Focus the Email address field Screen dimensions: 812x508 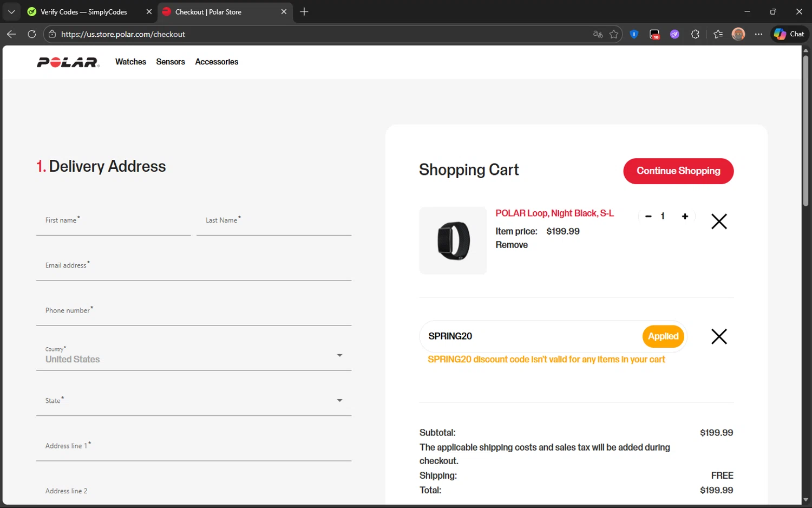point(194,266)
